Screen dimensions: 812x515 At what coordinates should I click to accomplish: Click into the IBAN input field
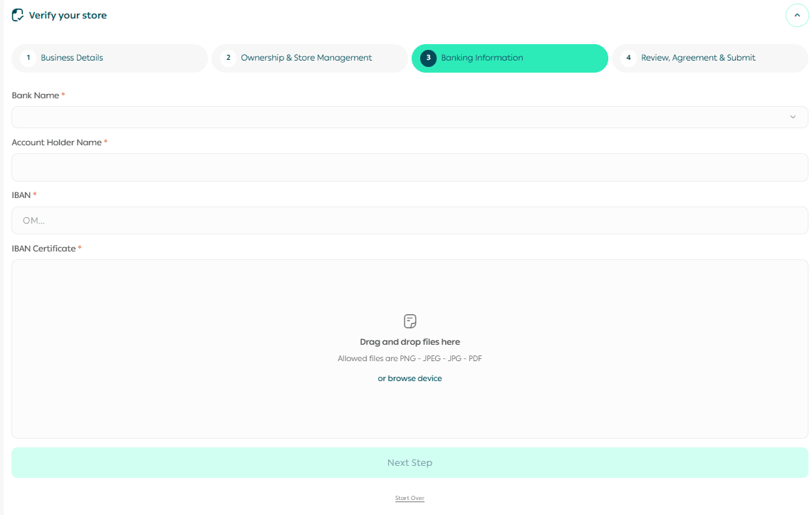click(x=410, y=221)
